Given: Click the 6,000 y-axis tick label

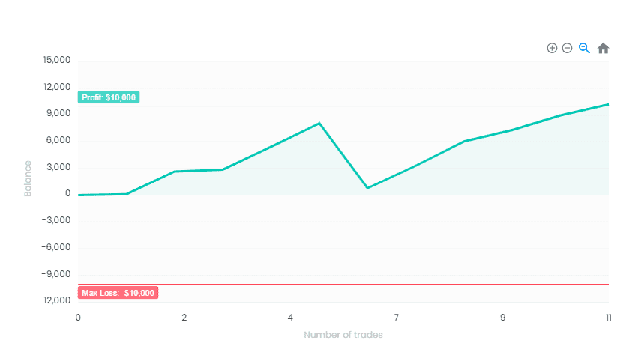Looking at the screenshot, I should [x=59, y=141].
